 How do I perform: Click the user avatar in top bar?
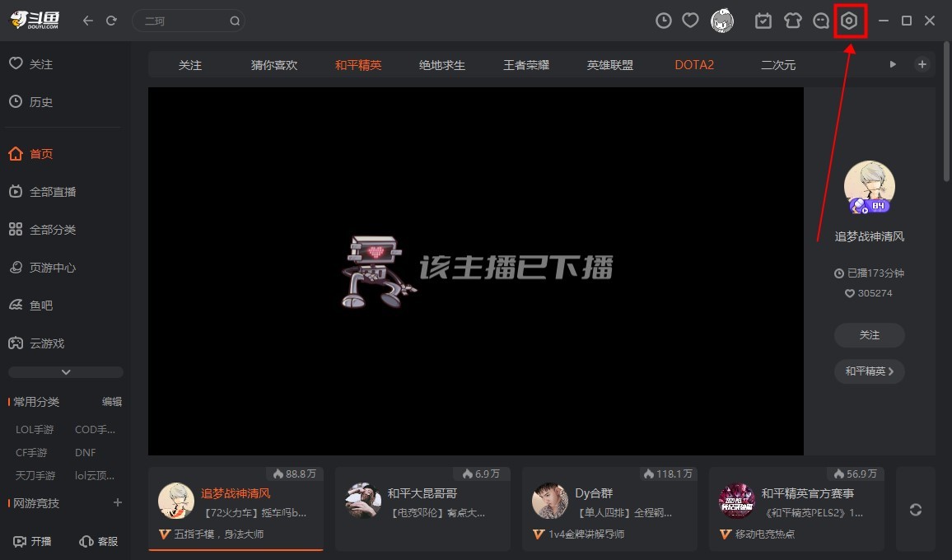(x=722, y=21)
